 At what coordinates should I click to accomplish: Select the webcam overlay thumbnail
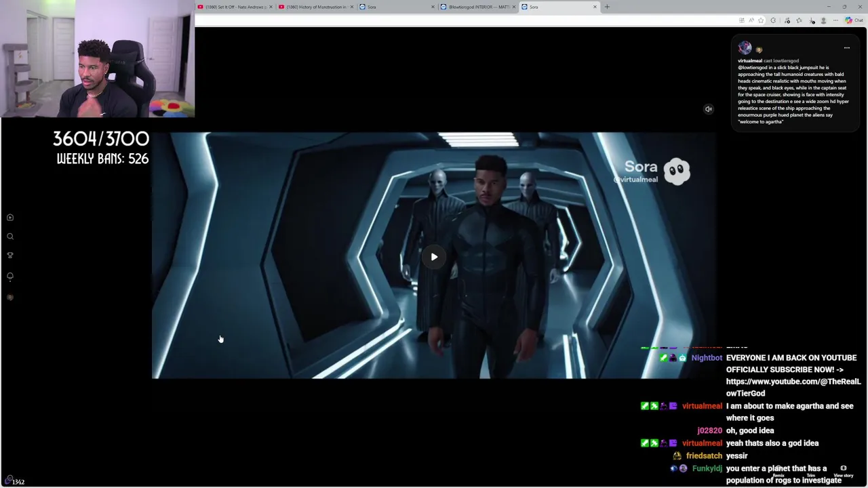tap(97, 59)
